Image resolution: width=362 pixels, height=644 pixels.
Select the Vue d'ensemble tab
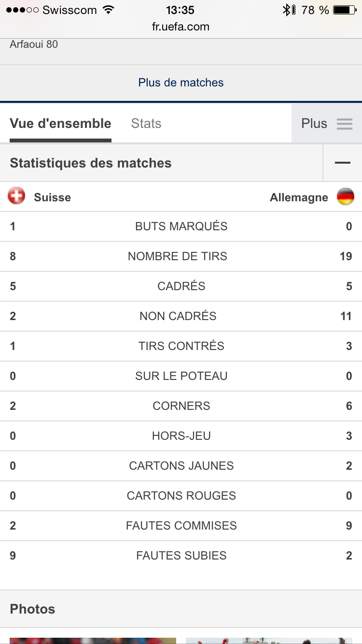coord(60,124)
